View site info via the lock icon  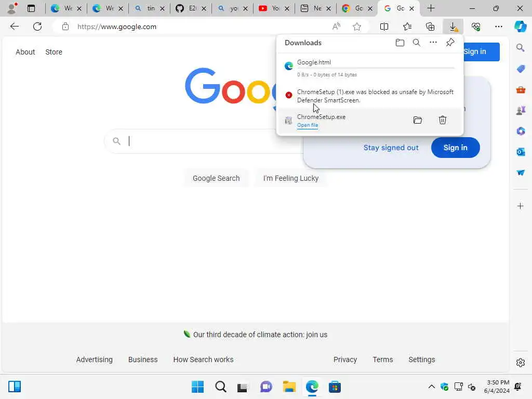(65, 26)
